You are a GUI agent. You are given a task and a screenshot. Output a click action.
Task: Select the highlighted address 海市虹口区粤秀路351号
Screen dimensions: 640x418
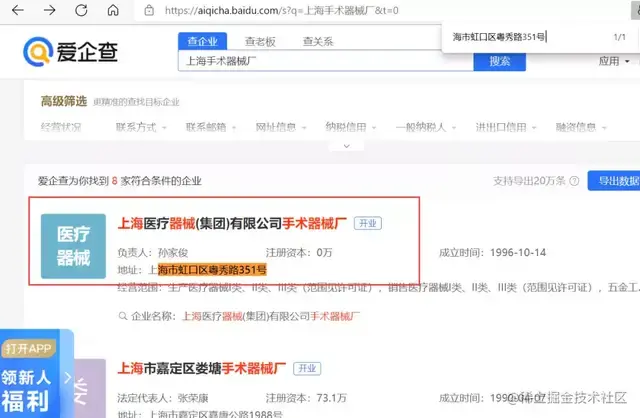click(212, 270)
